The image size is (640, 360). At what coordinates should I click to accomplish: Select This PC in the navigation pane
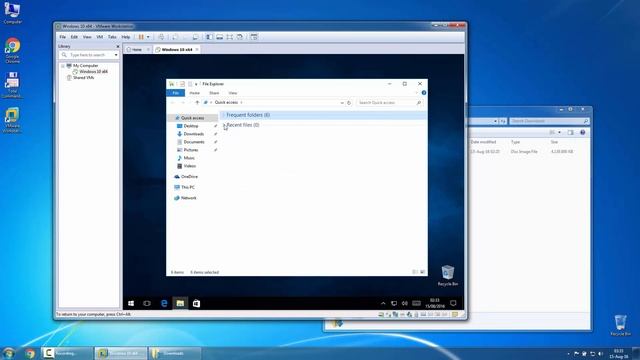188,187
